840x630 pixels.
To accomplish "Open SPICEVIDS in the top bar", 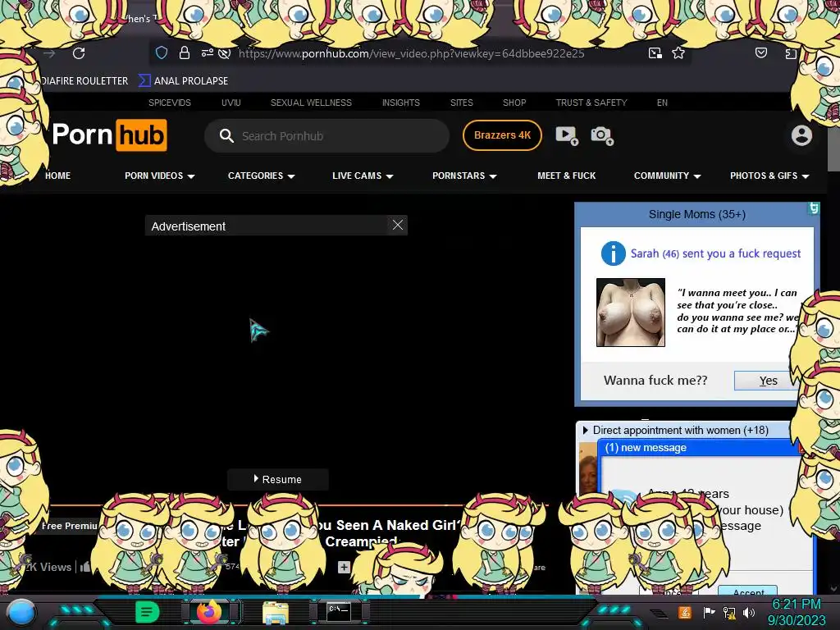I will click(x=169, y=103).
